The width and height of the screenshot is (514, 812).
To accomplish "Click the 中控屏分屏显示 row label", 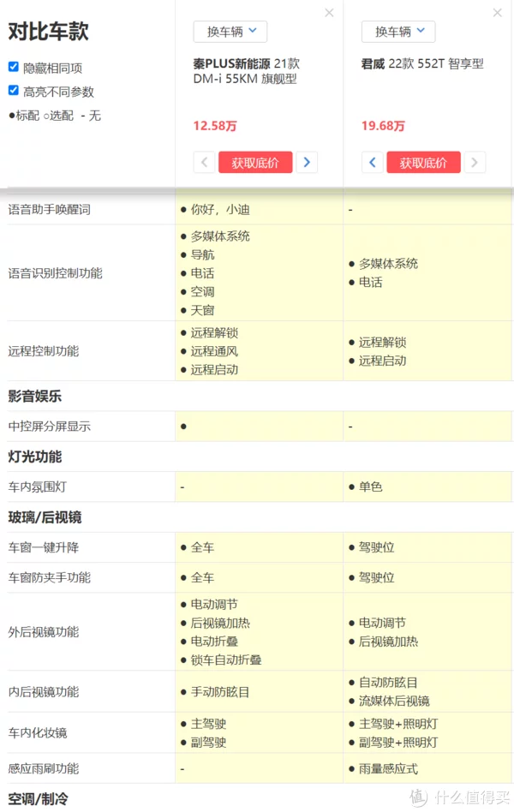I will [x=49, y=427].
